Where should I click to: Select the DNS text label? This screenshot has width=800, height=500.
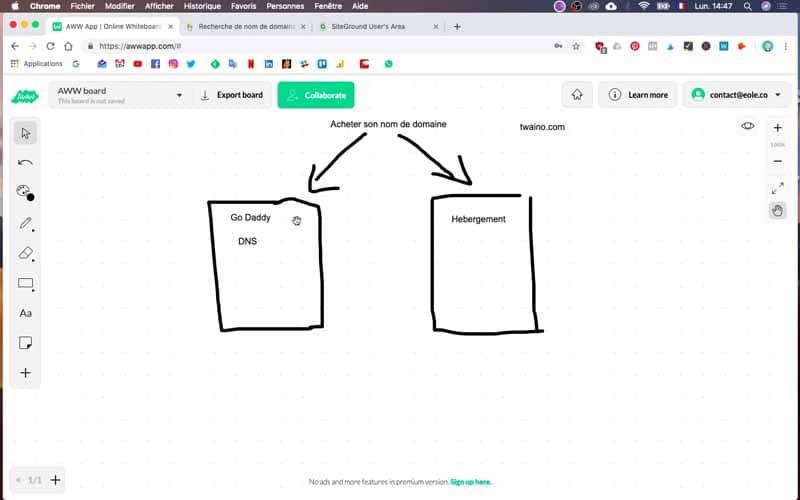(247, 241)
